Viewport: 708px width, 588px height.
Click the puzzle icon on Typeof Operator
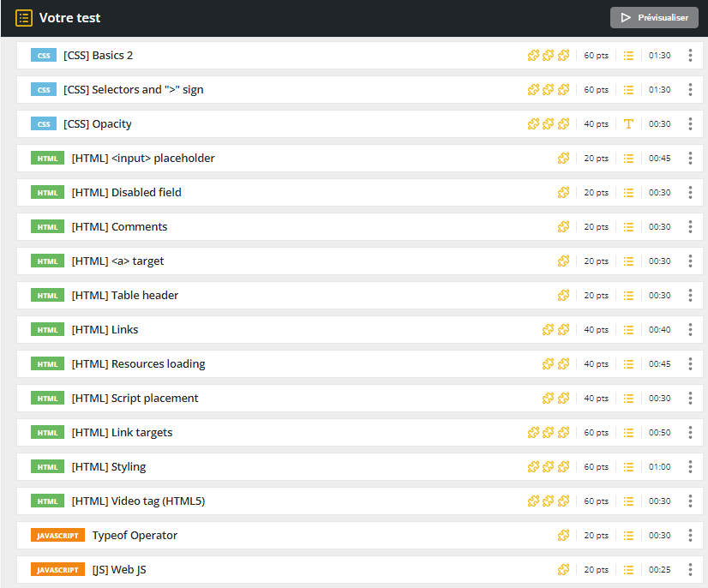tap(563, 536)
